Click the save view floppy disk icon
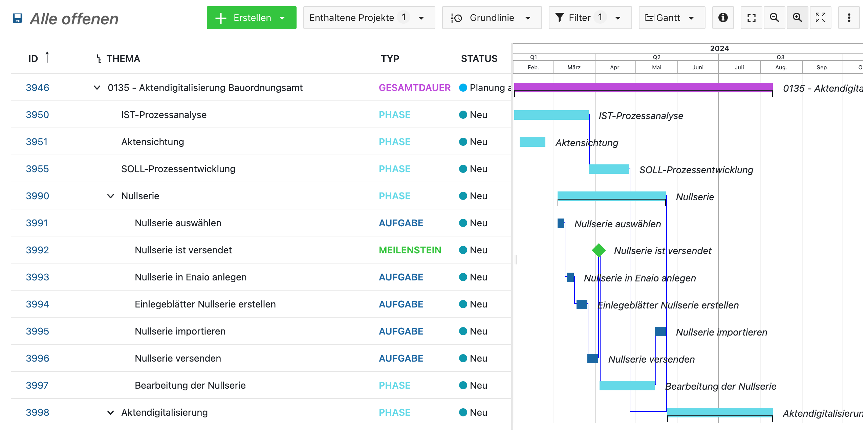 point(17,18)
